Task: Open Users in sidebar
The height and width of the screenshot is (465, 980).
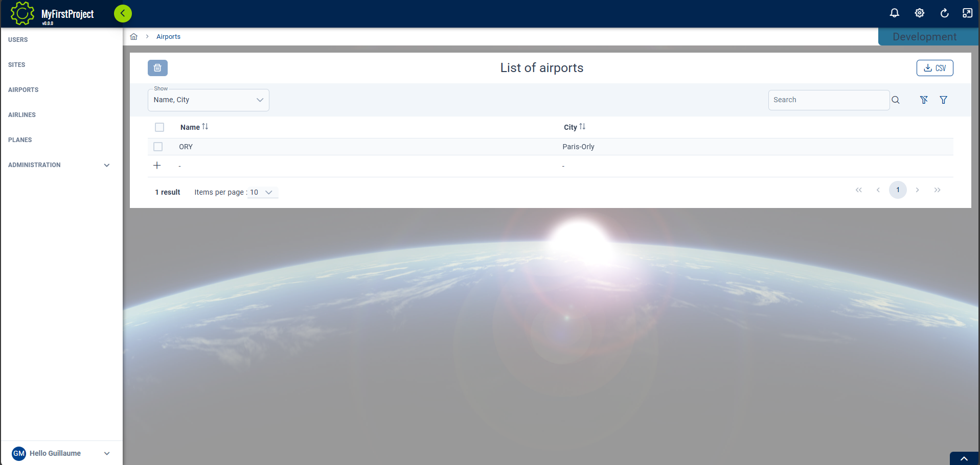Action: (18, 40)
